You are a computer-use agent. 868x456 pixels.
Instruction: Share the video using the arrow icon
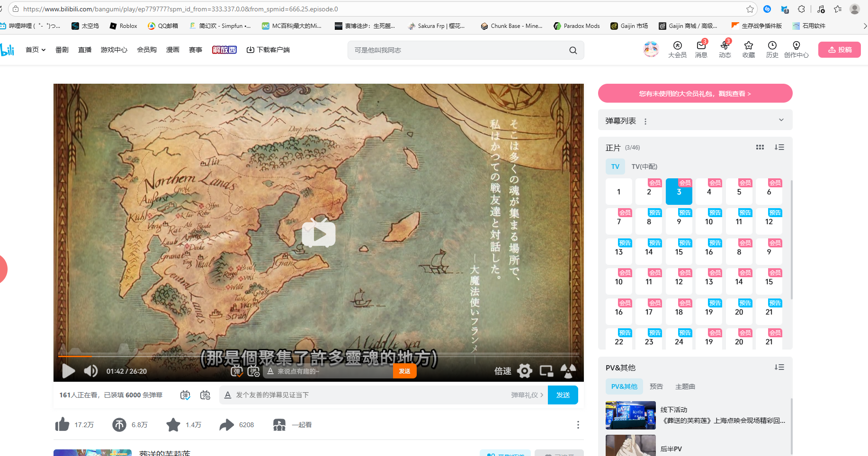(x=227, y=425)
